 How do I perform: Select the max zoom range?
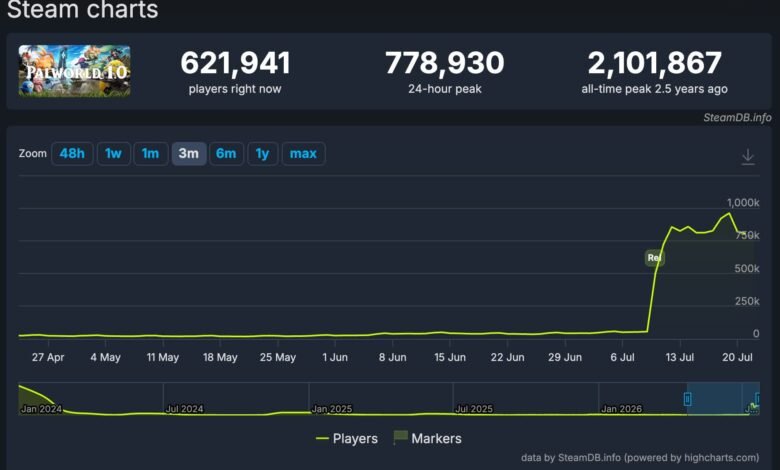303,154
